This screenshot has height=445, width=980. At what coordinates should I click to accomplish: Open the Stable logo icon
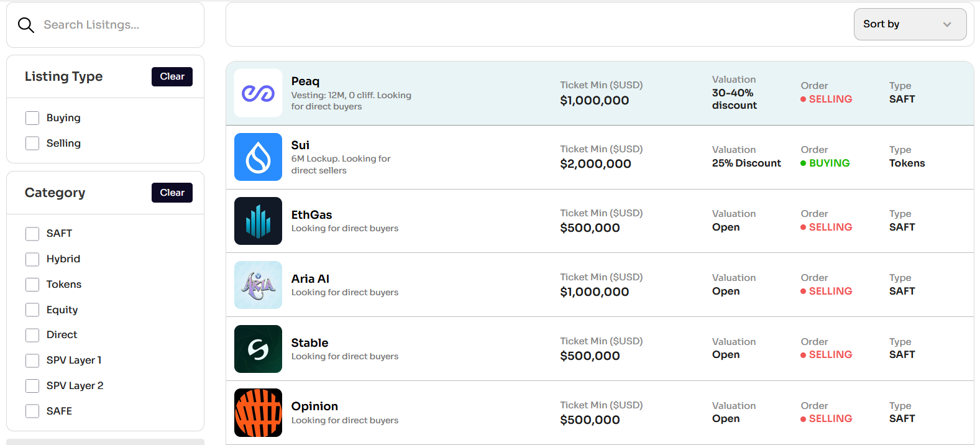(258, 349)
